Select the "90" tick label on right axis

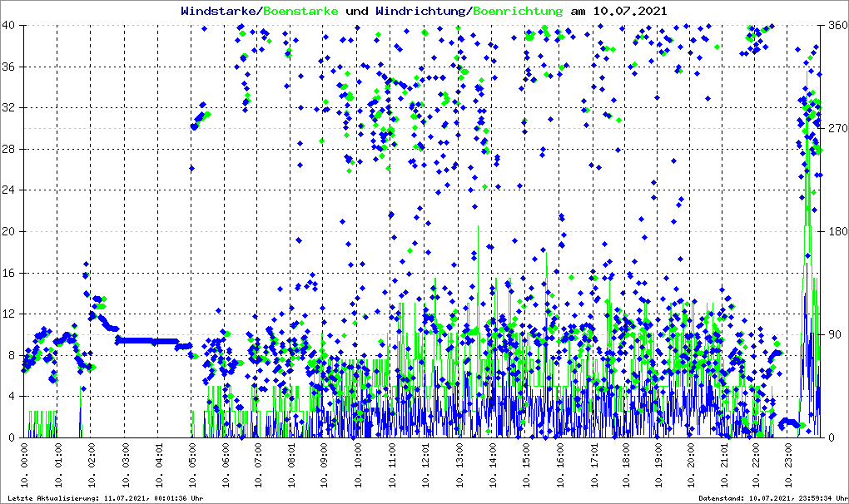click(834, 334)
